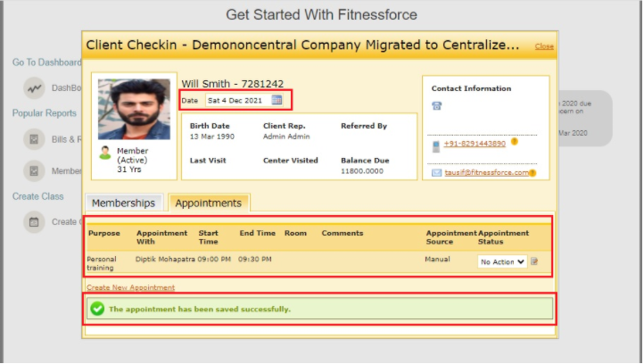Click the Sat 4 Dec 2021 date field

239,100
